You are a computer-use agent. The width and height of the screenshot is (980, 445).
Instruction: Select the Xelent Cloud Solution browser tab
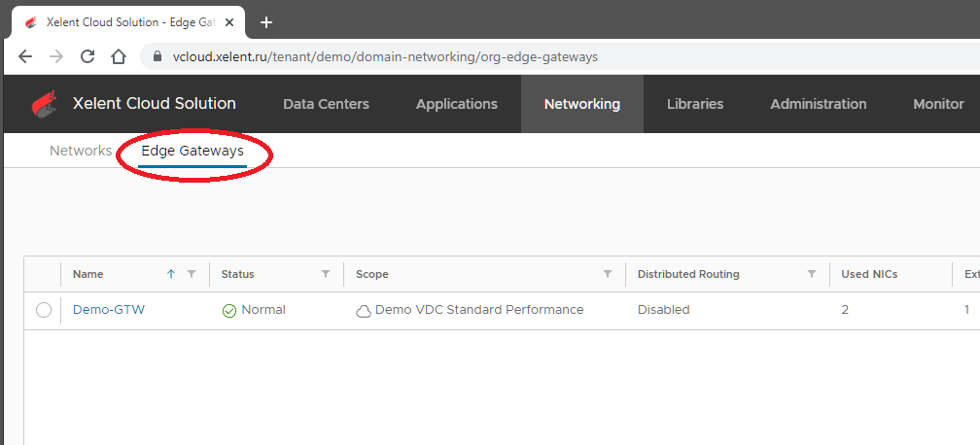coord(129,22)
